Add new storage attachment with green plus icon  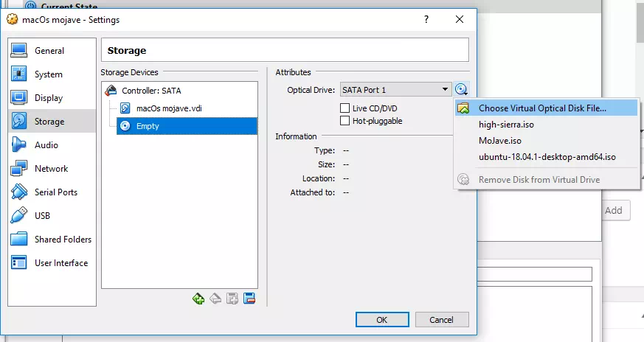198,299
